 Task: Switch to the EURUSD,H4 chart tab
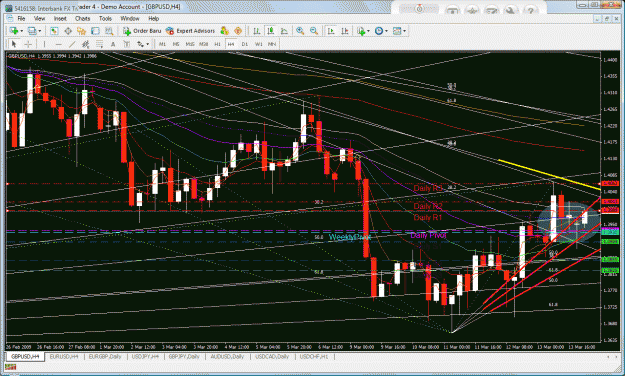tap(64, 356)
